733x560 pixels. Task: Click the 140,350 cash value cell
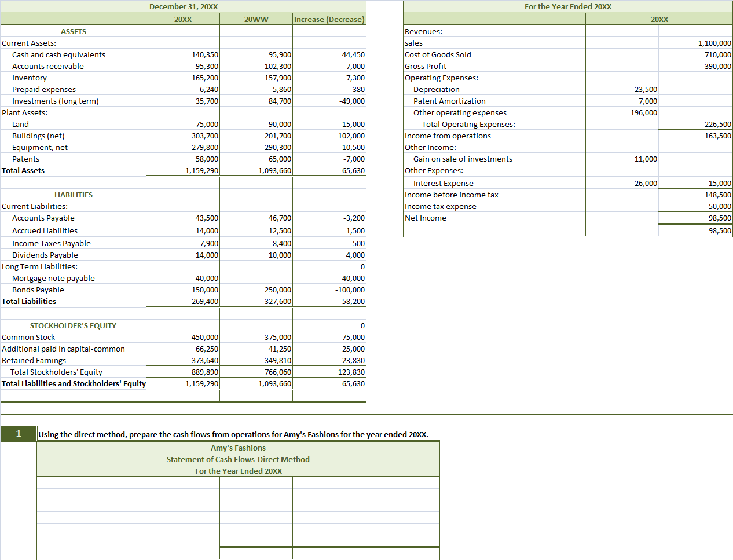click(x=205, y=54)
